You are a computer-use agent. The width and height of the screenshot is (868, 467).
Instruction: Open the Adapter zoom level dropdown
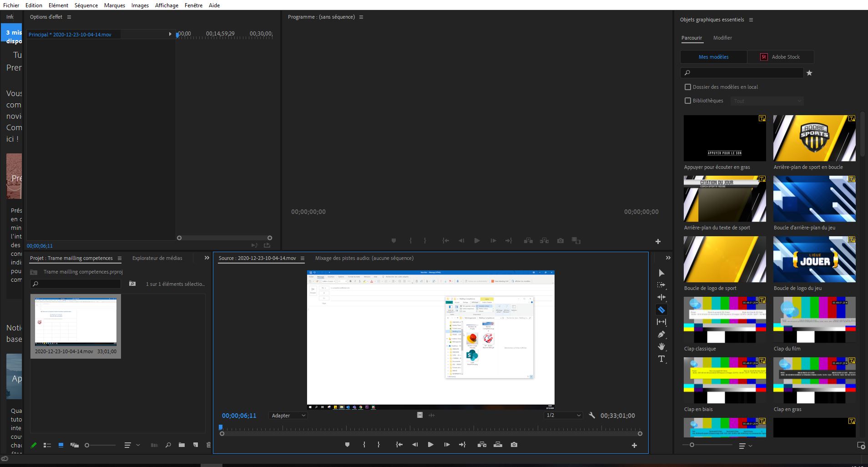288,416
